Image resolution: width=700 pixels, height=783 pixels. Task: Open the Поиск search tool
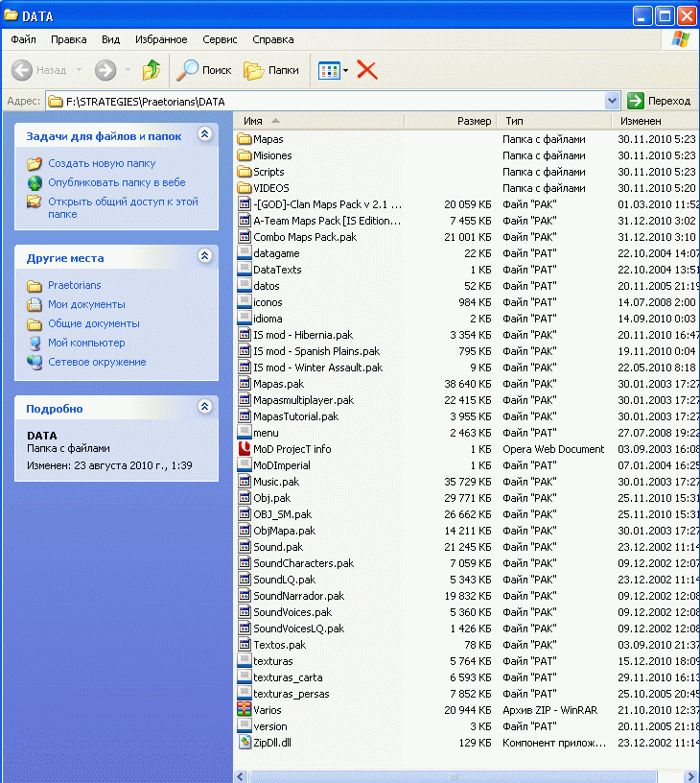coord(204,70)
